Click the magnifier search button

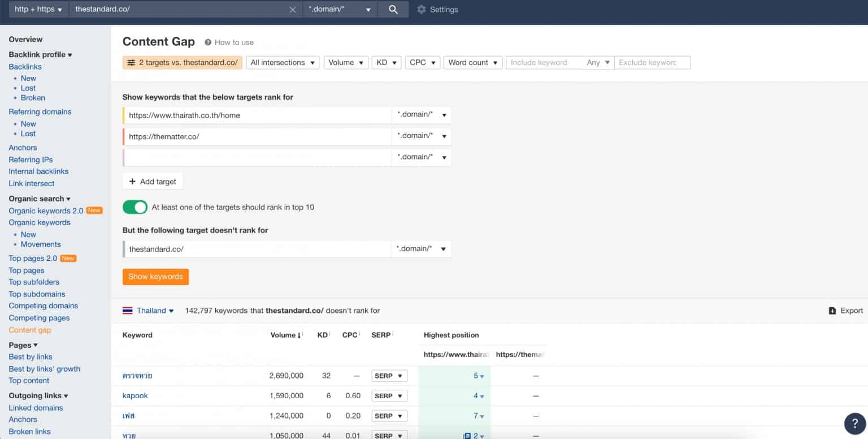[x=393, y=10]
